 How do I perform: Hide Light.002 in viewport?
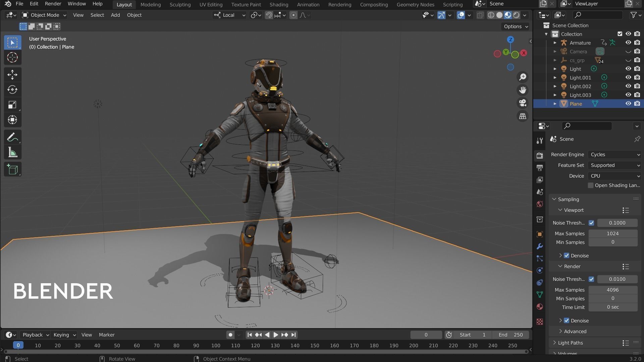pyautogui.click(x=628, y=86)
